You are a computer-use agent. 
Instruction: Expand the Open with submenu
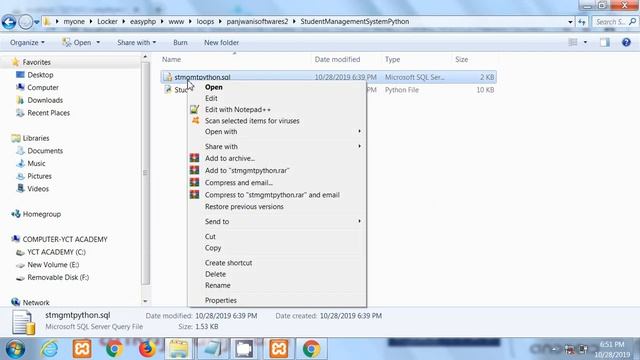[277, 132]
